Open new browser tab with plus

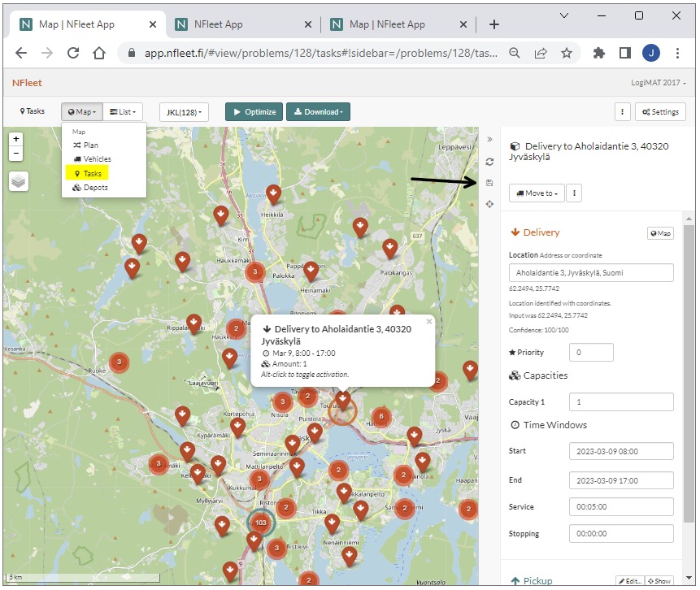point(493,24)
